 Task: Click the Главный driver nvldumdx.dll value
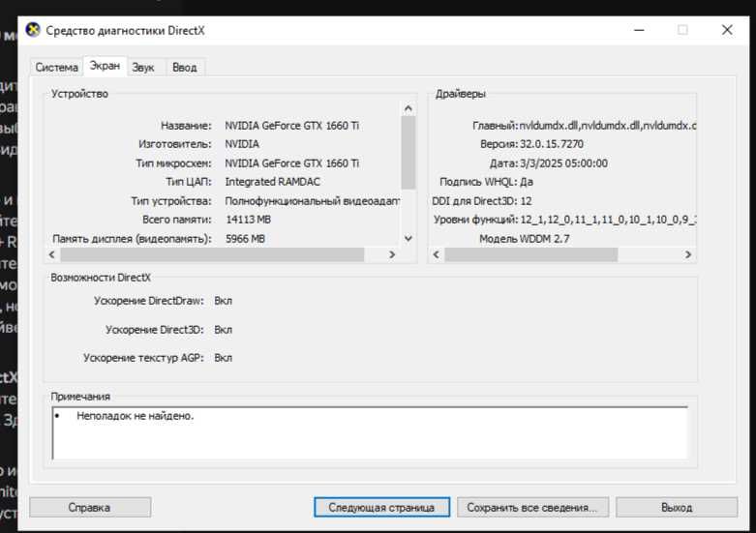coord(608,126)
